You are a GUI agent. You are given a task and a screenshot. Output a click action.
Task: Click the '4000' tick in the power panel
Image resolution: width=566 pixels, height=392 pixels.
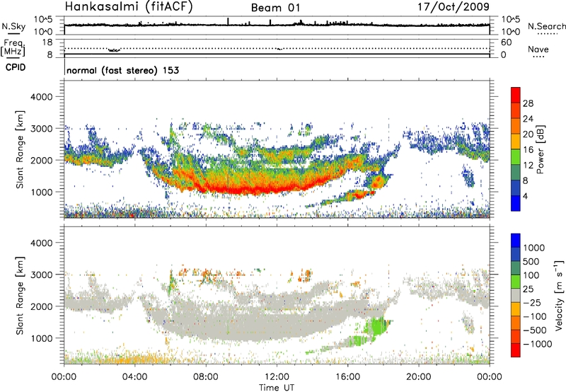coord(41,97)
